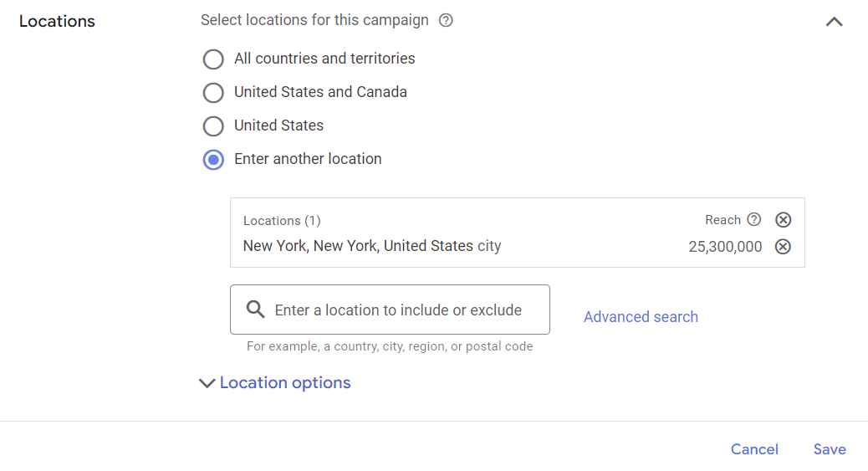Click the magnifier search icon
868x471 pixels.
(x=256, y=310)
